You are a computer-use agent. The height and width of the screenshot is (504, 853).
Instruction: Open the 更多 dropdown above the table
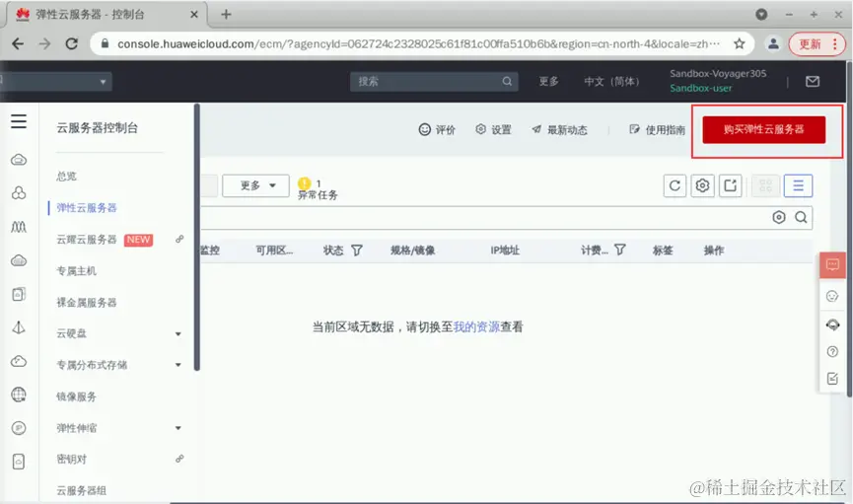(255, 185)
